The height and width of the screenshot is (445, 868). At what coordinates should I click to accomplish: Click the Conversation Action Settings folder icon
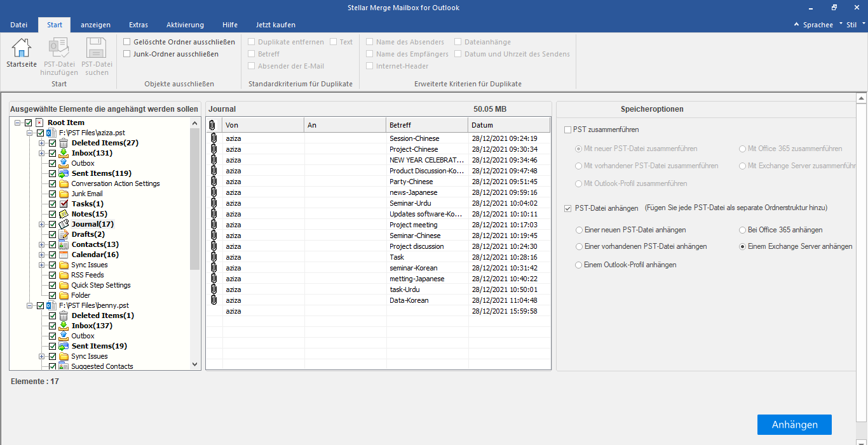click(x=64, y=183)
